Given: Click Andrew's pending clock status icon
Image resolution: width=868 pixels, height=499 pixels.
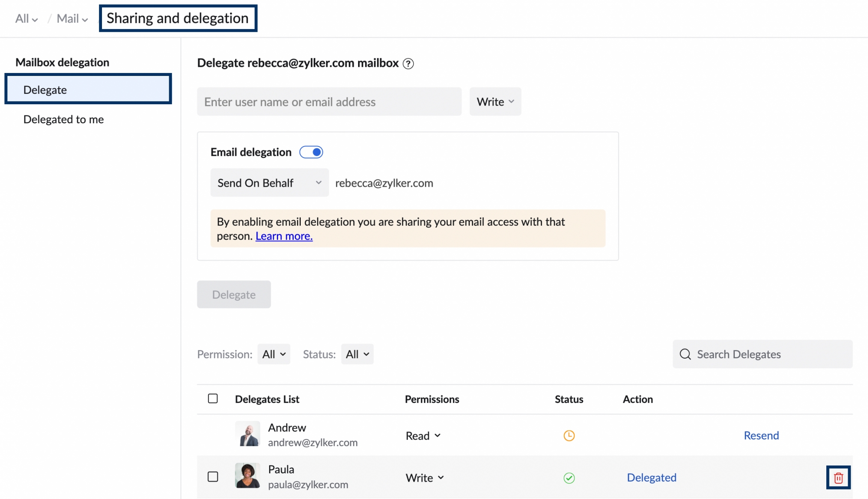Looking at the screenshot, I should click(x=569, y=436).
